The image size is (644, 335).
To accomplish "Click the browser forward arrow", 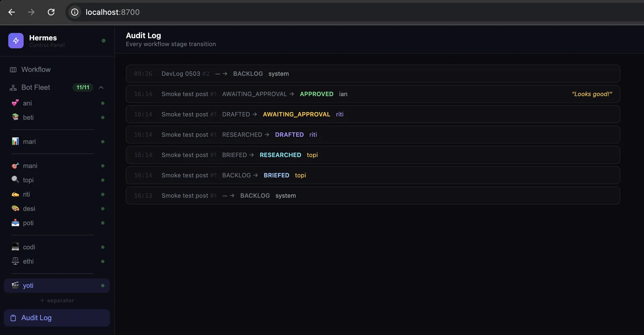I will [31, 12].
